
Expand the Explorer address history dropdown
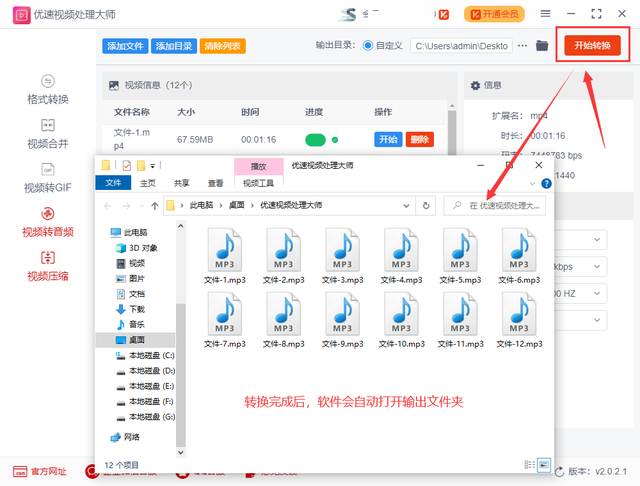(406, 206)
